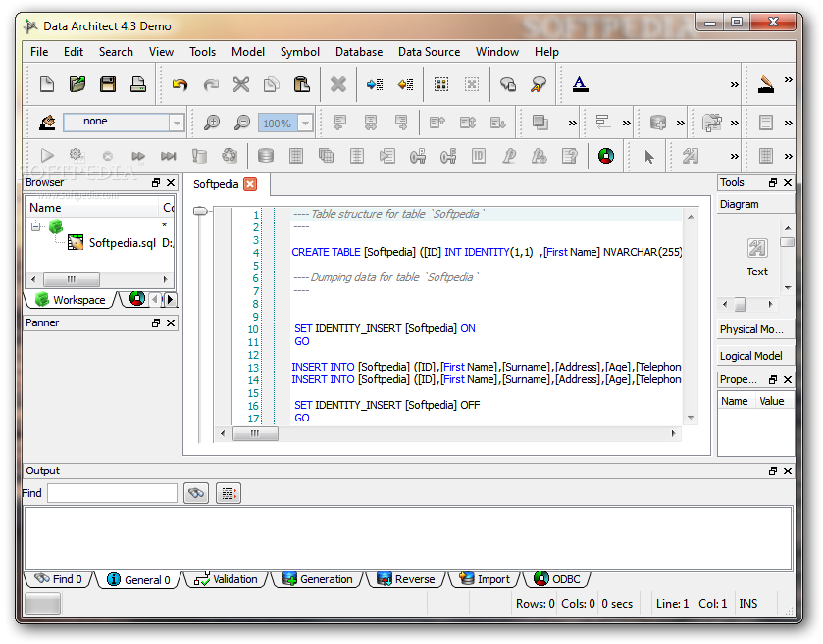Screen dimensions: 823x644
Task: Switch to the Find 0 tab
Action: tap(58, 579)
